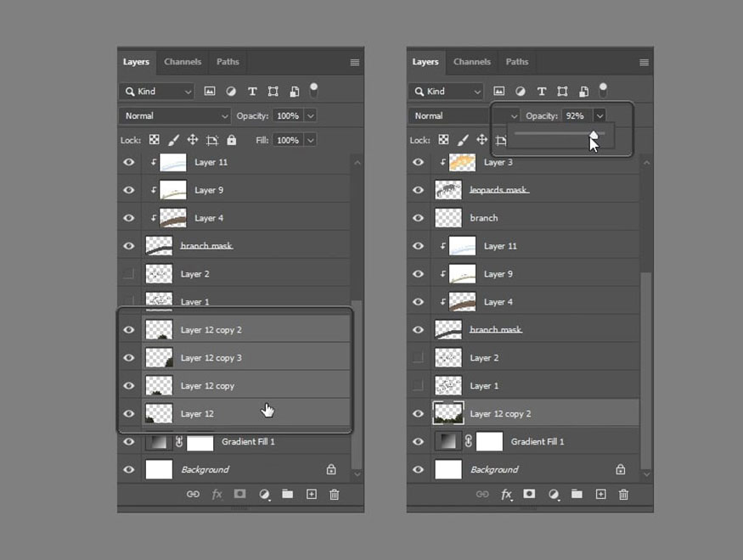Open left panel hamburger options menu
This screenshot has width=743, height=560.
354,63
